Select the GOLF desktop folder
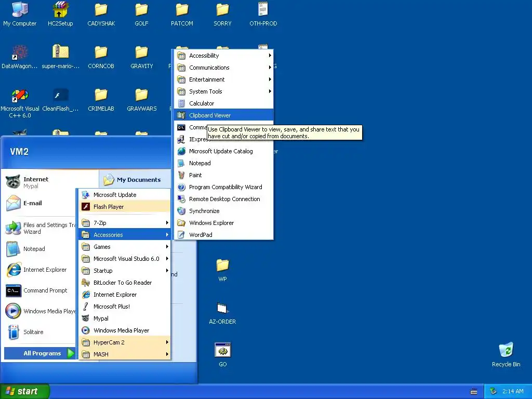The height and width of the screenshot is (399, 532). (x=141, y=14)
